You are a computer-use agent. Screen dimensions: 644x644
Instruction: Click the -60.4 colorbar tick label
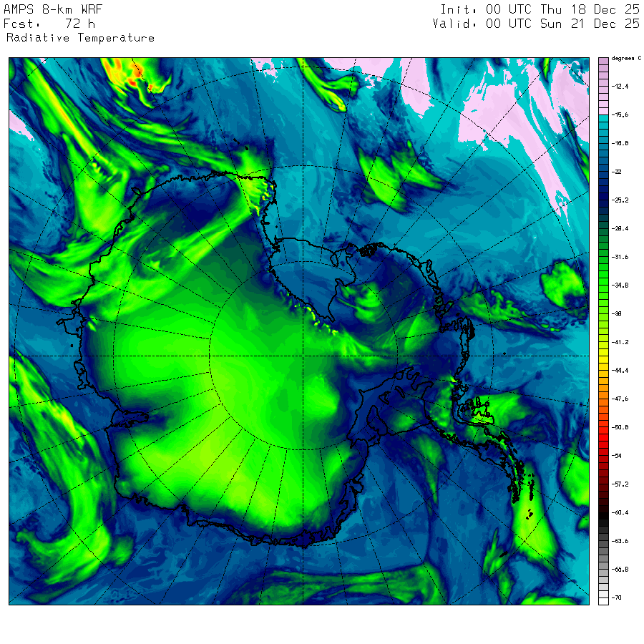[620, 512]
